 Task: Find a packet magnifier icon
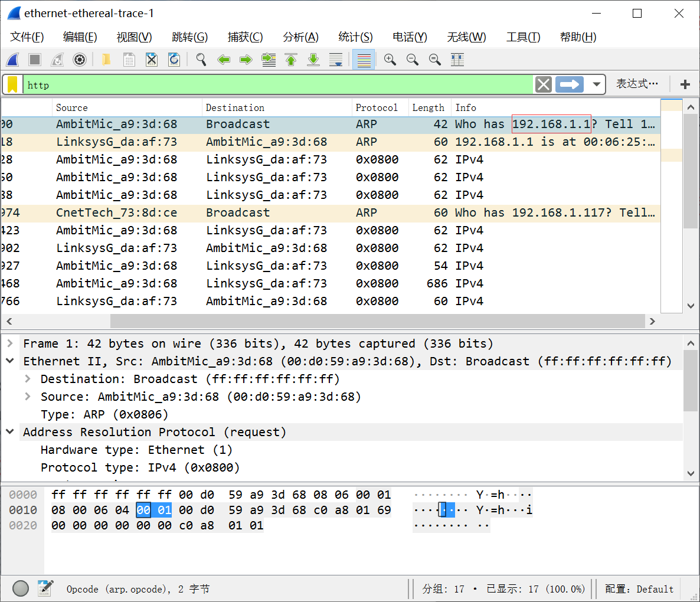(x=201, y=60)
